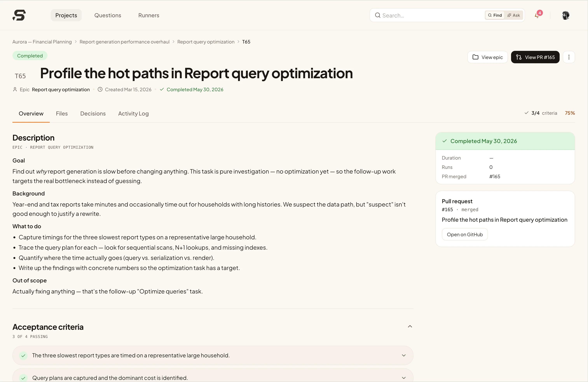Open the Projects nav item
The image size is (588, 382).
click(x=66, y=15)
